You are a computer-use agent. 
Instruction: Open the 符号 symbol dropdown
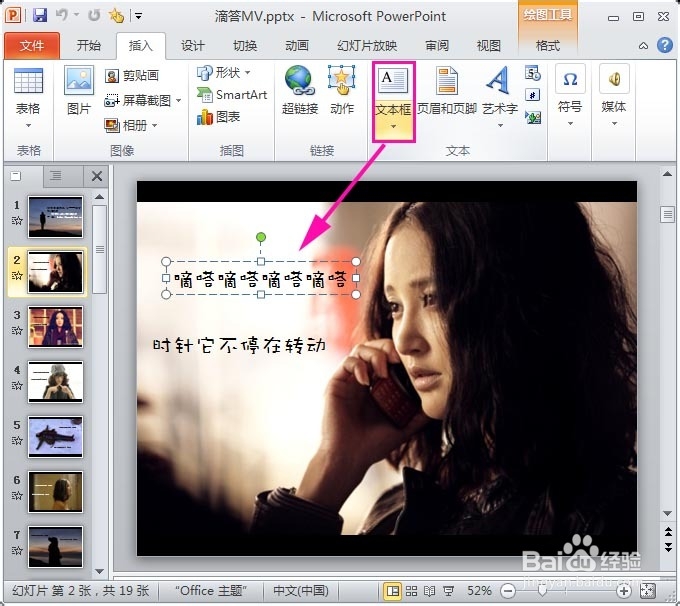[570, 95]
